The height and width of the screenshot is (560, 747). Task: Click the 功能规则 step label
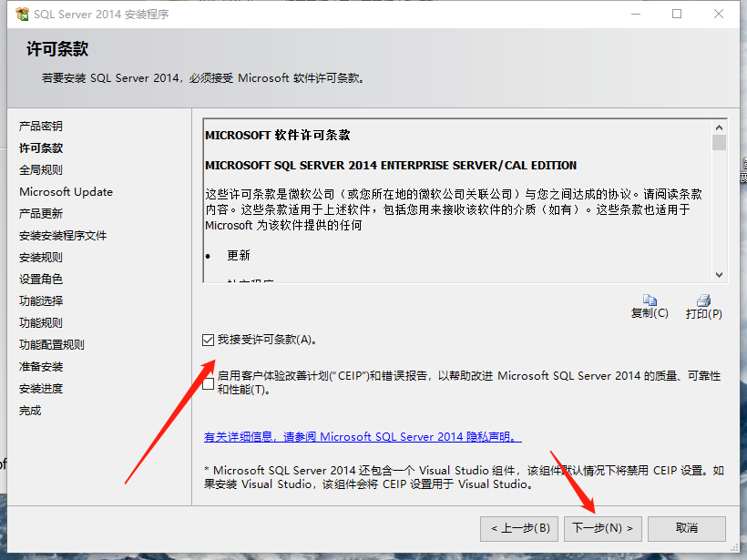(x=41, y=323)
